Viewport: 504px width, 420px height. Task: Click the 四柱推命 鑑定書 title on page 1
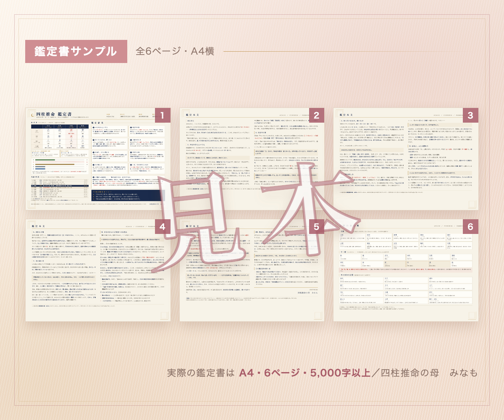54,114
